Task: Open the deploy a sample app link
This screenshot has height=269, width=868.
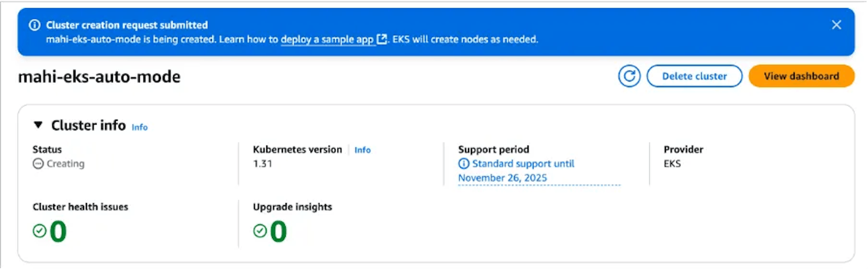Action: 327,39
